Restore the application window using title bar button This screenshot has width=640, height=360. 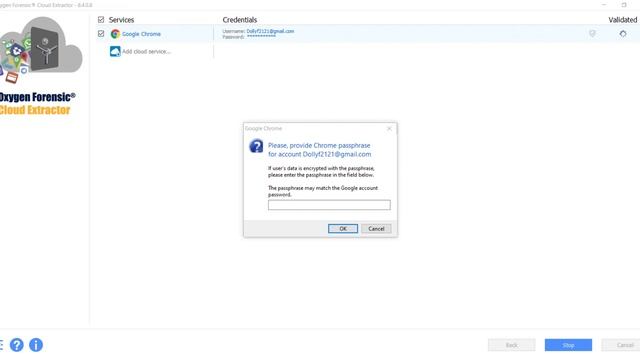point(624,5)
